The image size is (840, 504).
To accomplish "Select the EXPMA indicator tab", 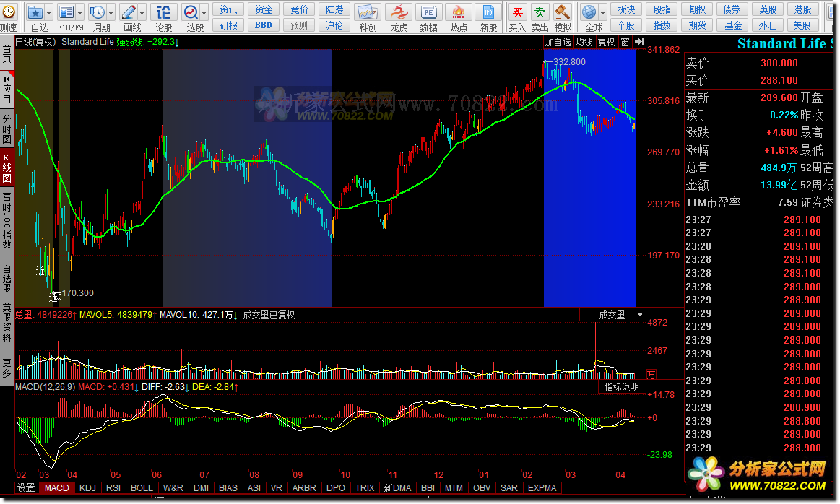I will [542, 488].
